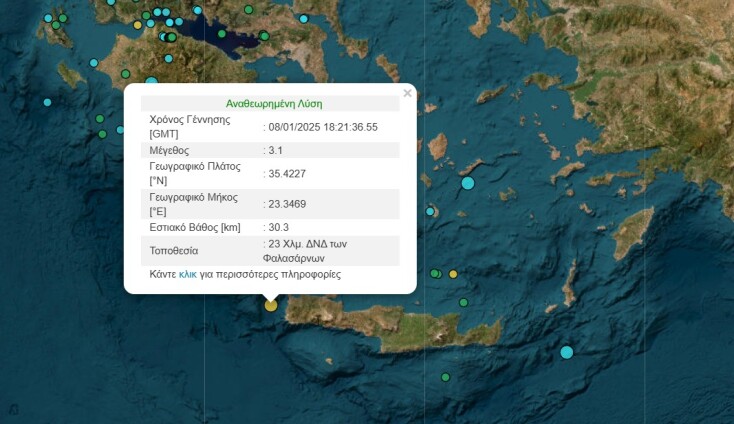Select the small cyan marker beside popup's right edge
This screenshot has width=734, height=424.
click(x=431, y=211)
